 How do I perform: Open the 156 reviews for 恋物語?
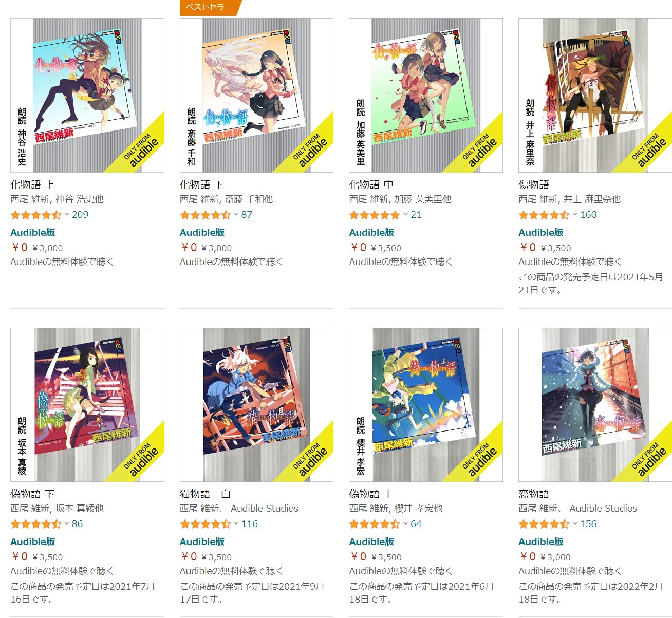coord(588,524)
